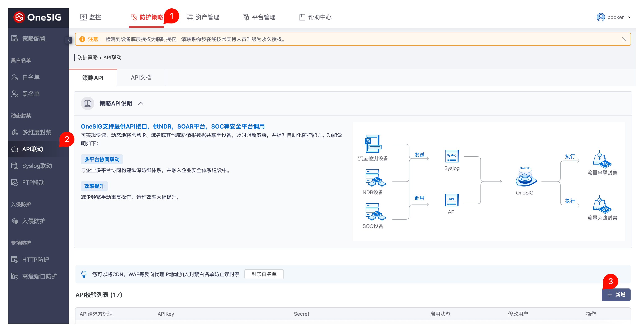The image size is (644, 332).
Task: Open 高危端口防护 in the sidebar
Action: [x=38, y=276]
